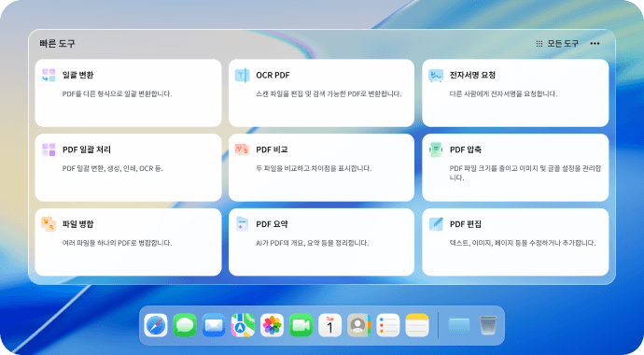This screenshot has width=644, height=355.
Task: Open FaceTime from the dock
Action: pyautogui.click(x=301, y=325)
